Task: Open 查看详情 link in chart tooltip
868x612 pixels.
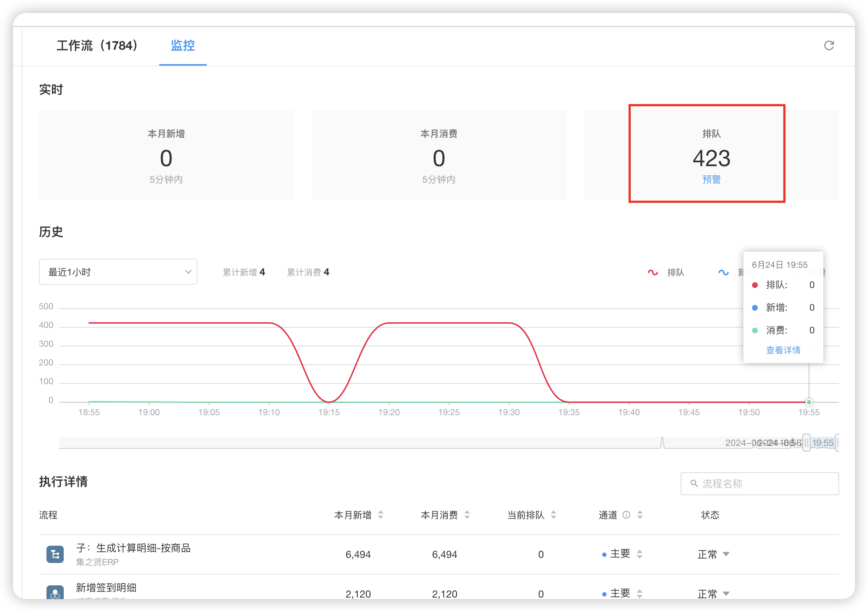Action: point(783,350)
